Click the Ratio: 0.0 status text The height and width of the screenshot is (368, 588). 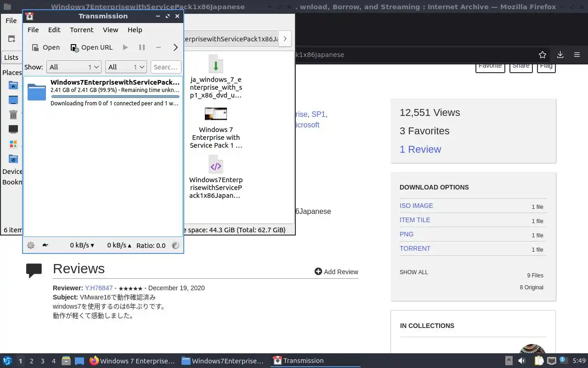(x=151, y=246)
